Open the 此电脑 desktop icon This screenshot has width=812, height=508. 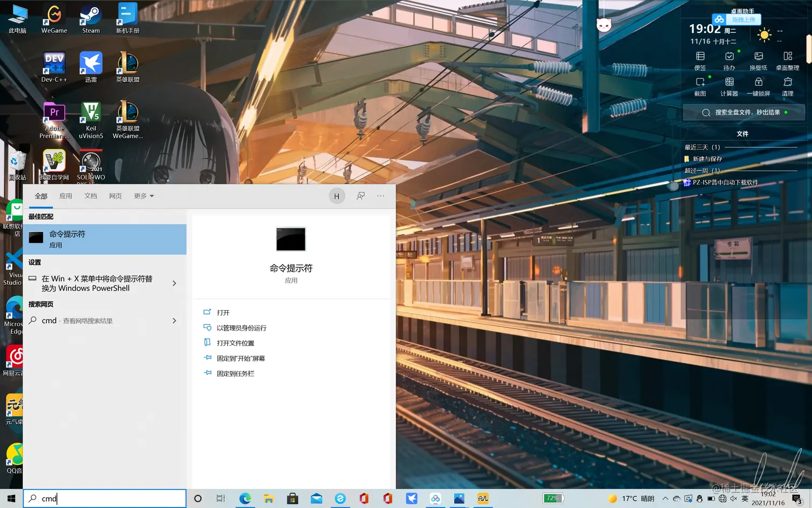click(x=17, y=19)
